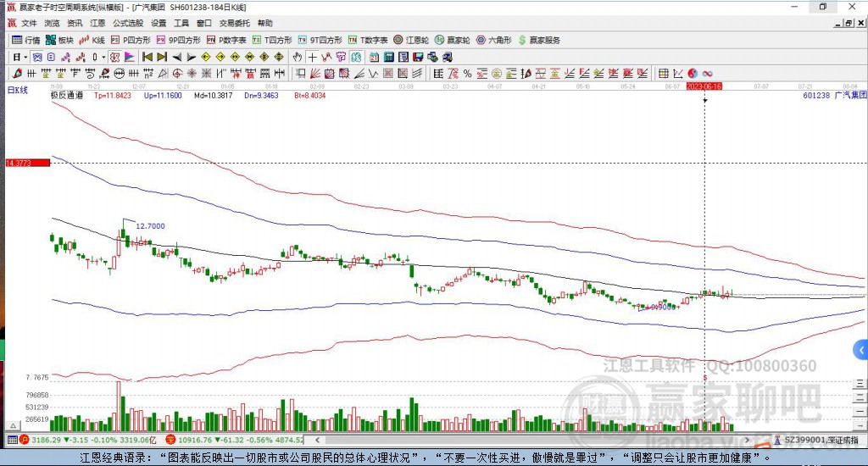
Task: Open the 公式选股 menu
Action: click(128, 23)
